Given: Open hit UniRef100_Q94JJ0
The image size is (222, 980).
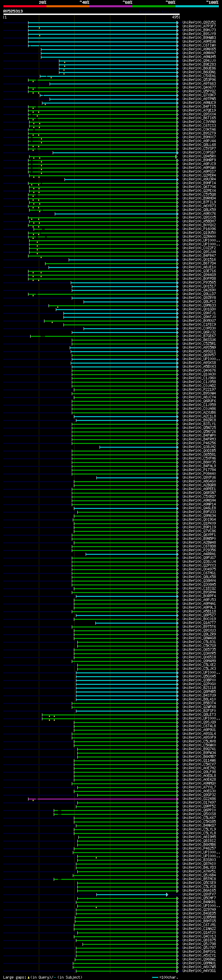Looking at the screenshot, I should point(199,60).
